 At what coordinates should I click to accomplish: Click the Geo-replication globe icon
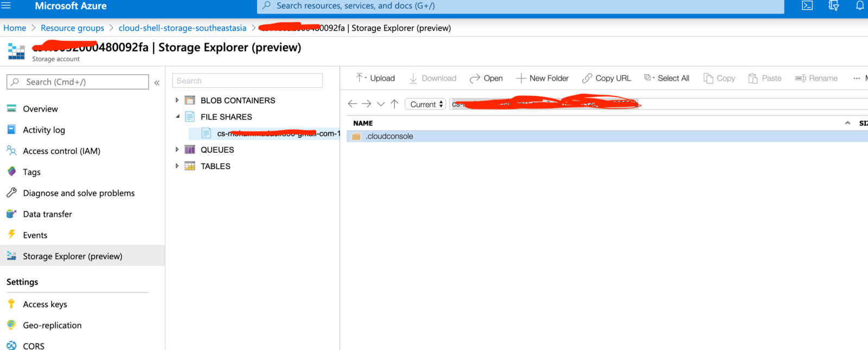11,325
